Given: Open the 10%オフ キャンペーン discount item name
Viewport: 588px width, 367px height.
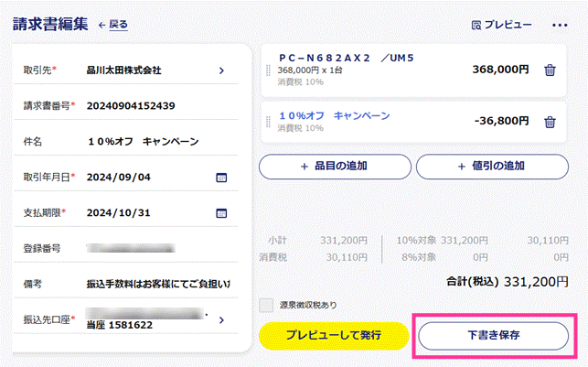Looking at the screenshot, I should point(335,115).
